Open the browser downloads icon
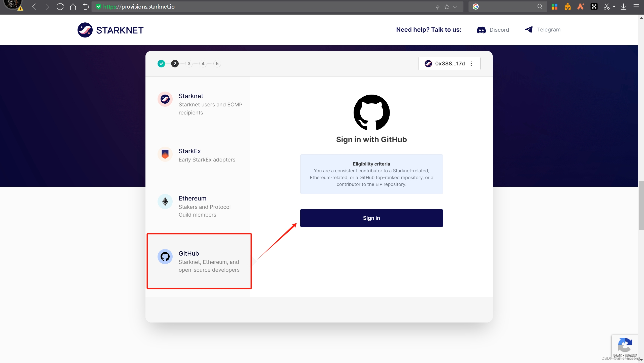This screenshot has height=363, width=644. 623,7
